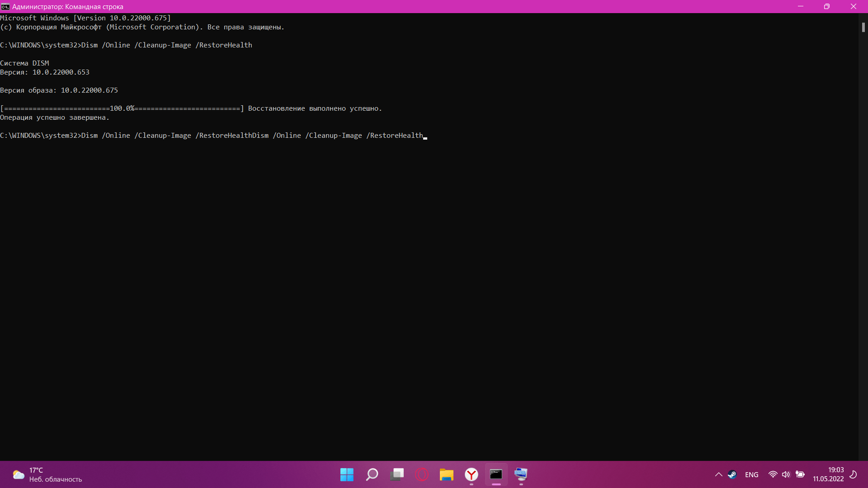Launch Opera browser from taskbar
Viewport: 868px width, 488px height.
[421, 474]
